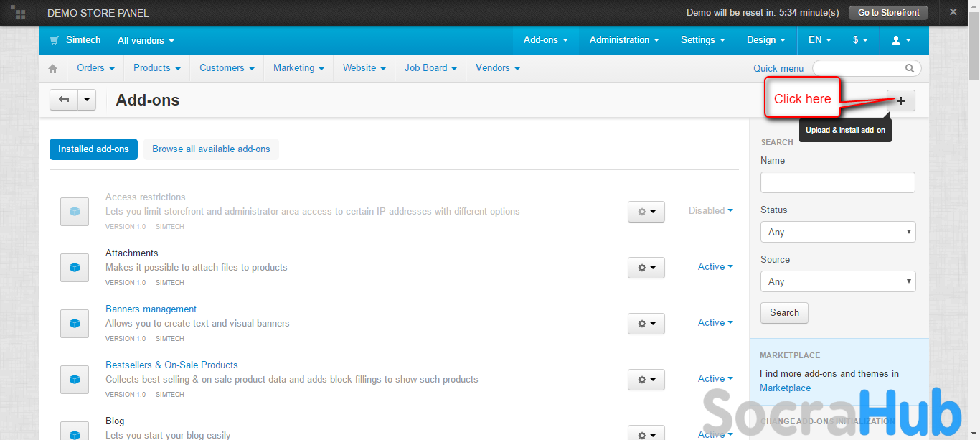Open the Marketplace link
Image resolution: width=980 pixels, height=440 pixels.
[785, 388]
